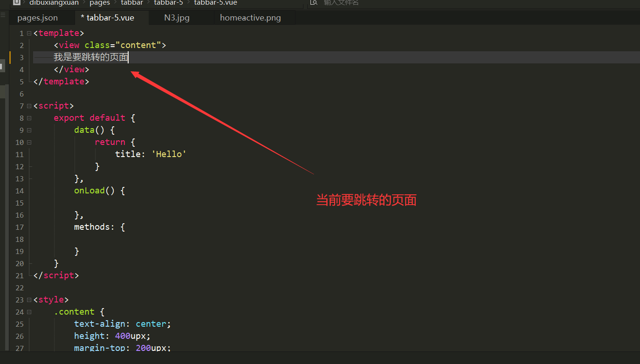Click the file search magnifier icon
This screenshot has height=364, width=640.
click(x=314, y=3)
